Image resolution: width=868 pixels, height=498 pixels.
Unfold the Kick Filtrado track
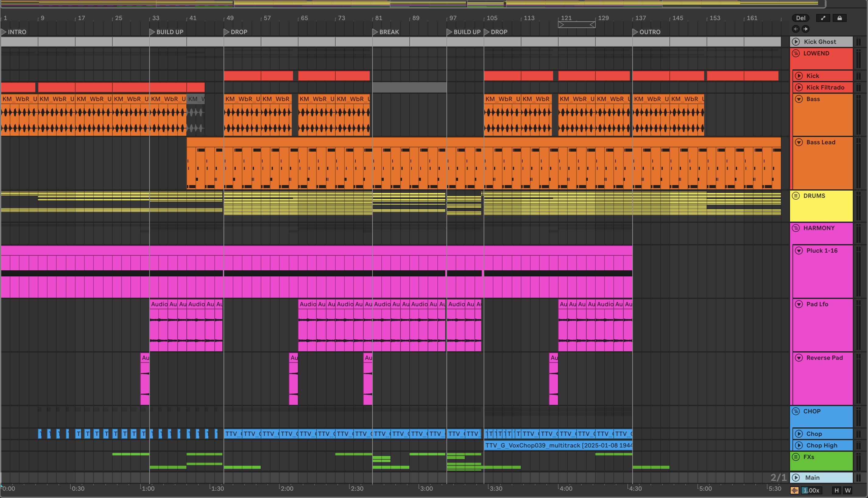coord(799,88)
